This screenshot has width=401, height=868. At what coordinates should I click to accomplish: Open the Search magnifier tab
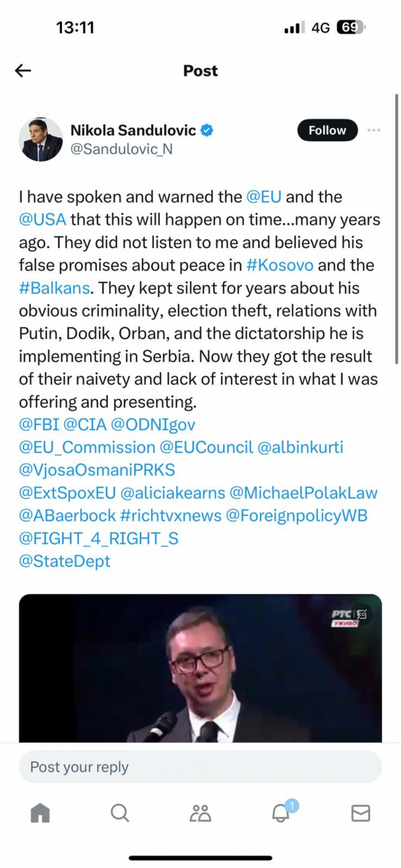coord(119,813)
